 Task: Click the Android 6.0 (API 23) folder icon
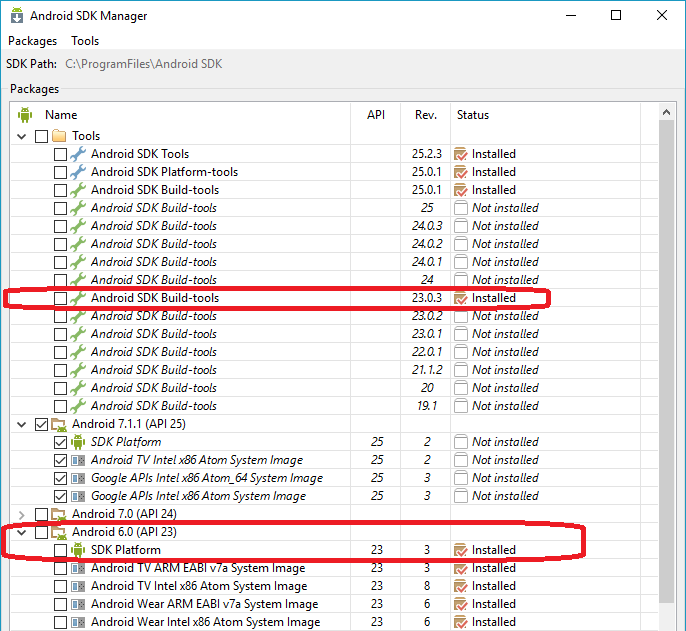[59, 532]
